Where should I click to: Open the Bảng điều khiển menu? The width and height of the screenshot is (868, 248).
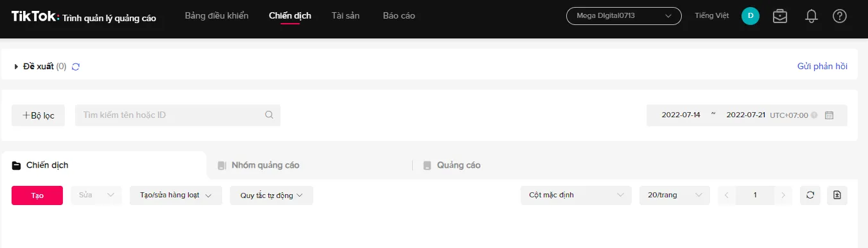[x=216, y=15]
